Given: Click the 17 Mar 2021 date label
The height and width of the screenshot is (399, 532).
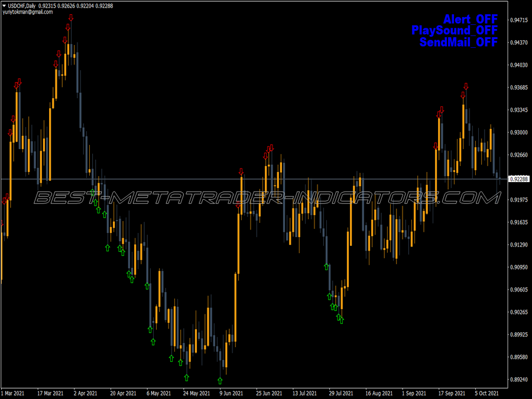Looking at the screenshot, I should tap(50, 393).
